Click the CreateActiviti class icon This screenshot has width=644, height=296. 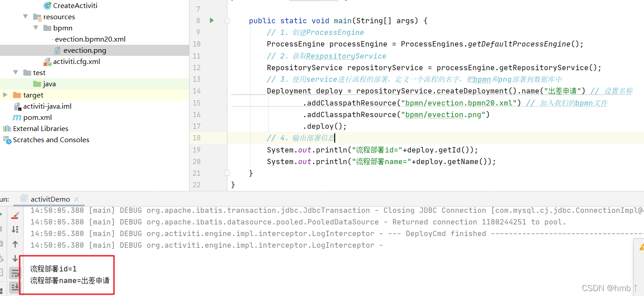pos(47,6)
